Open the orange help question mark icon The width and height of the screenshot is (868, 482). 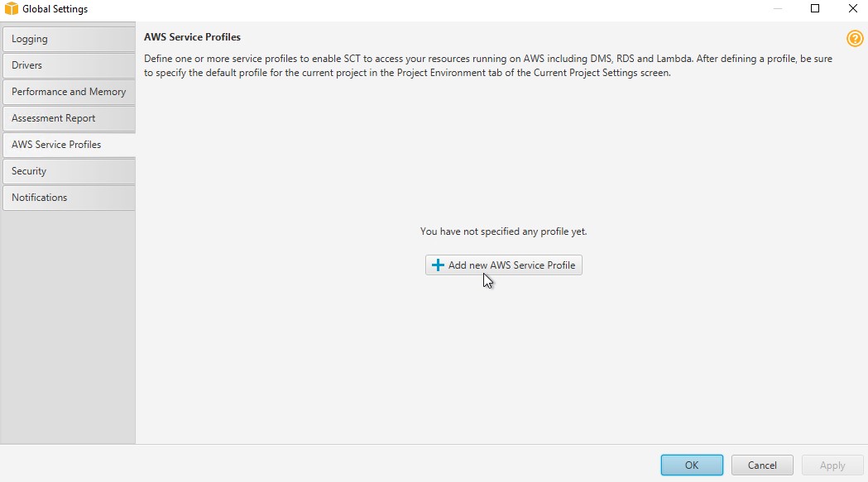(x=855, y=38)
